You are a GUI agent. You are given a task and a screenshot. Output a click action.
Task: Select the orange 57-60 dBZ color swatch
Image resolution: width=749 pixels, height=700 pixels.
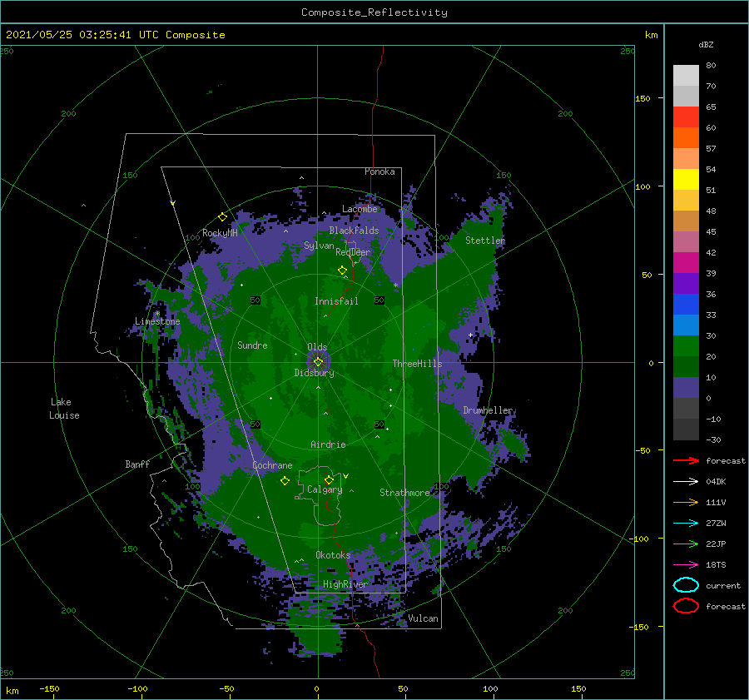(686, 138)
